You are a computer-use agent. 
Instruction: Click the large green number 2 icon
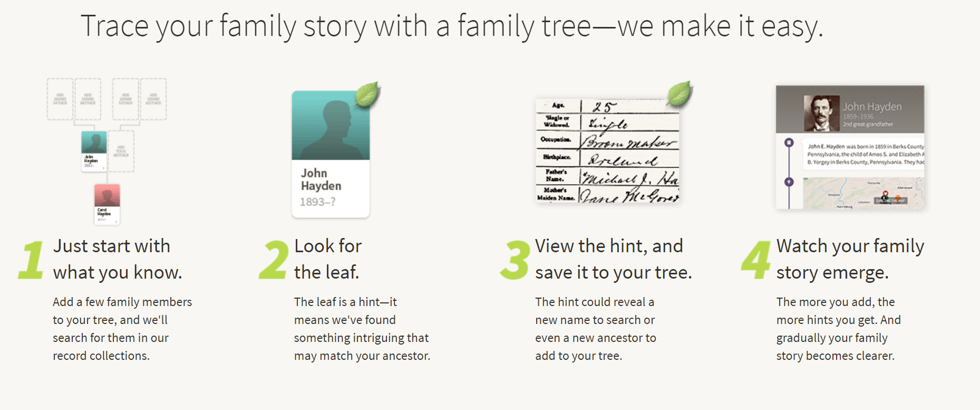(x=274, y=260)
